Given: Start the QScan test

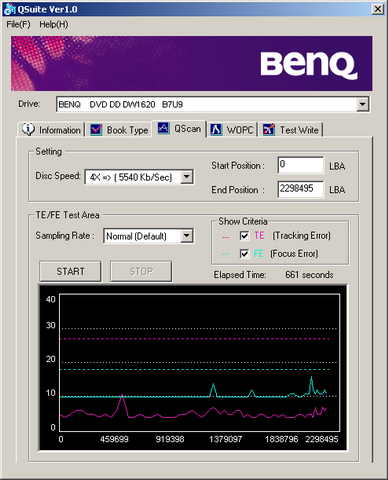Looking at the screenshot, I should pyautogui.click(x=70, y=271).
